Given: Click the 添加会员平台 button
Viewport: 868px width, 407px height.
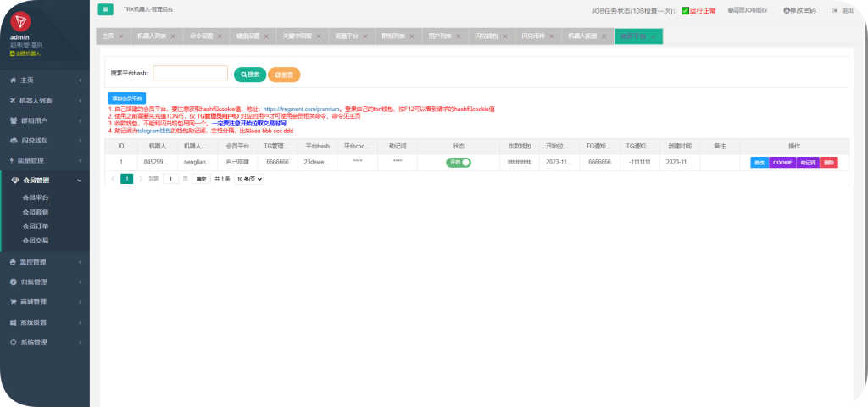Looking at the screenshot, I should 127,98.
